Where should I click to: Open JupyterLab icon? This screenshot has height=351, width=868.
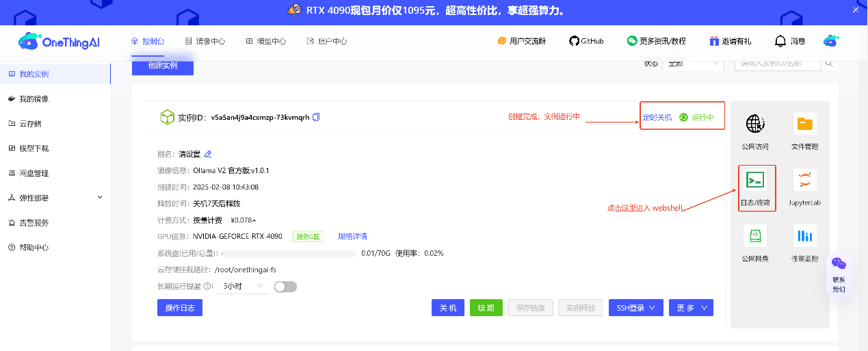tap(804, 181)
